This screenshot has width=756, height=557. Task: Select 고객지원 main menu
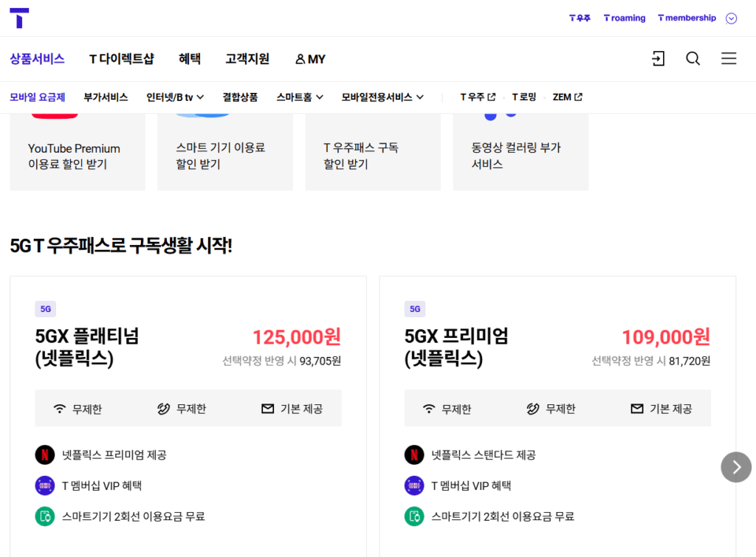tap(247, 59)
